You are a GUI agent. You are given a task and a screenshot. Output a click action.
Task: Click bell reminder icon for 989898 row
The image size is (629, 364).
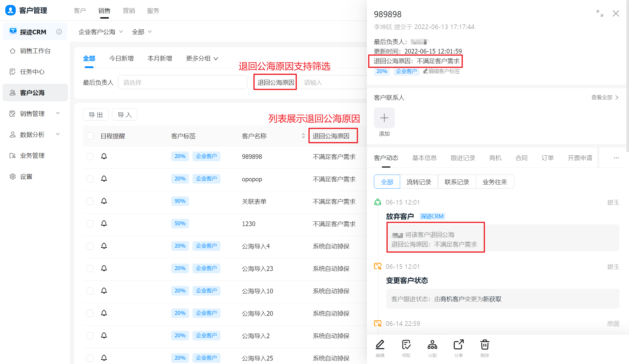104,157
